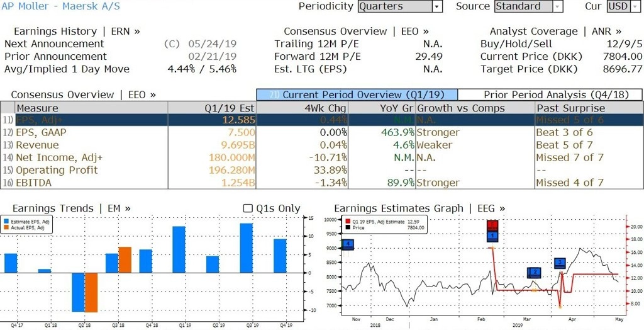Click the AP Moller - Maersk A/S title
The width and height of the screenshot is (644, 330).
click(61, 6)
